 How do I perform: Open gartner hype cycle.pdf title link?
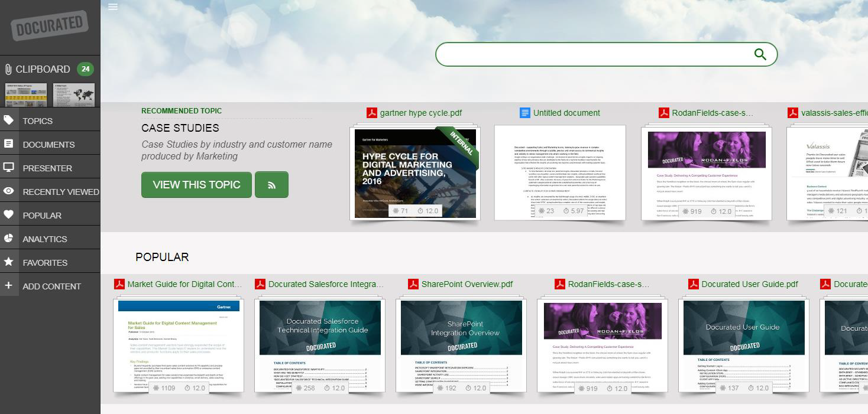(x=421, y=113)
